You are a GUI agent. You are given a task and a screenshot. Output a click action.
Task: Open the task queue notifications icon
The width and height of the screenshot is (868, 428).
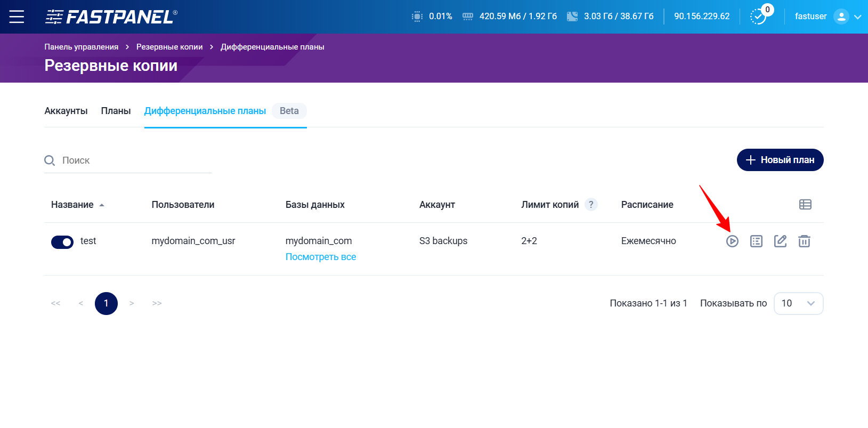tap(758, 17)
